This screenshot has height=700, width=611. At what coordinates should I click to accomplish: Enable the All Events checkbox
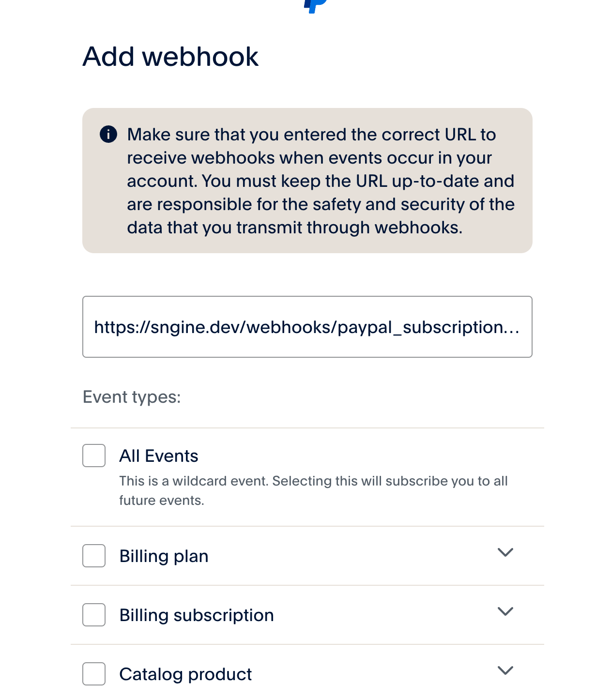[x=94, y=456]
